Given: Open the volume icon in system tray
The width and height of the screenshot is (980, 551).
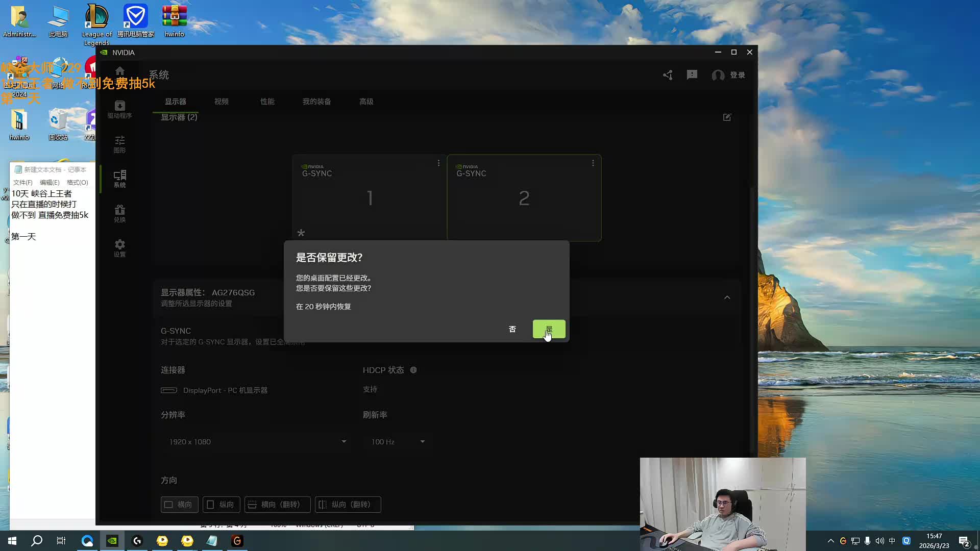Looking at the screenshot, I should tap(879, 541).
